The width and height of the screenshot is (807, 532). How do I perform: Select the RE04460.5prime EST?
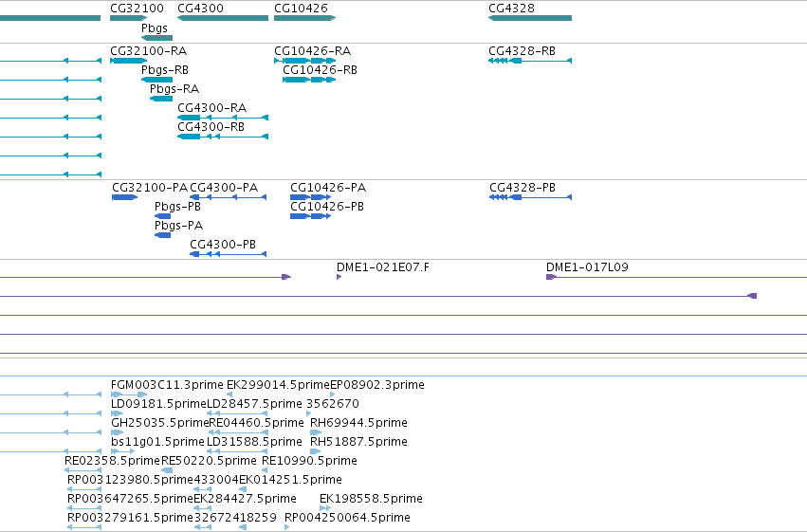tap(238, 432)
